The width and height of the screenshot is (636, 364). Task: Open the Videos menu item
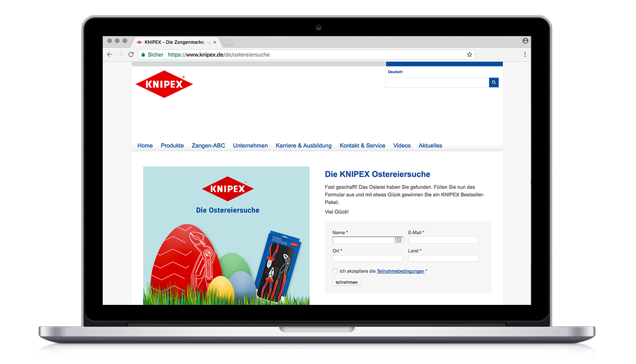402,146
